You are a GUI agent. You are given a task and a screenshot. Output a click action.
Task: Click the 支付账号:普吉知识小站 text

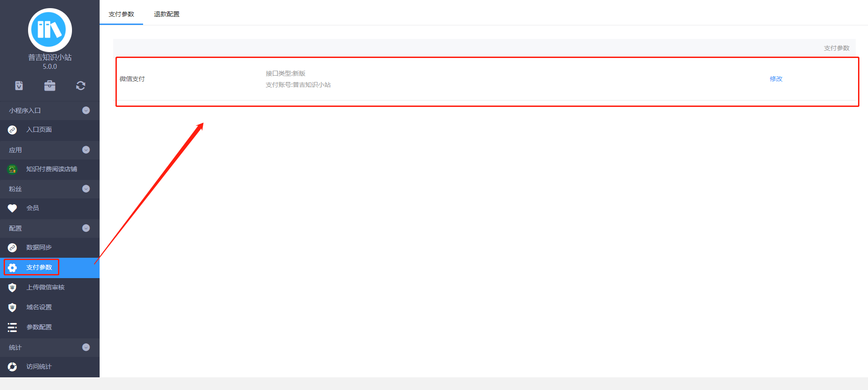pos(298,85)
